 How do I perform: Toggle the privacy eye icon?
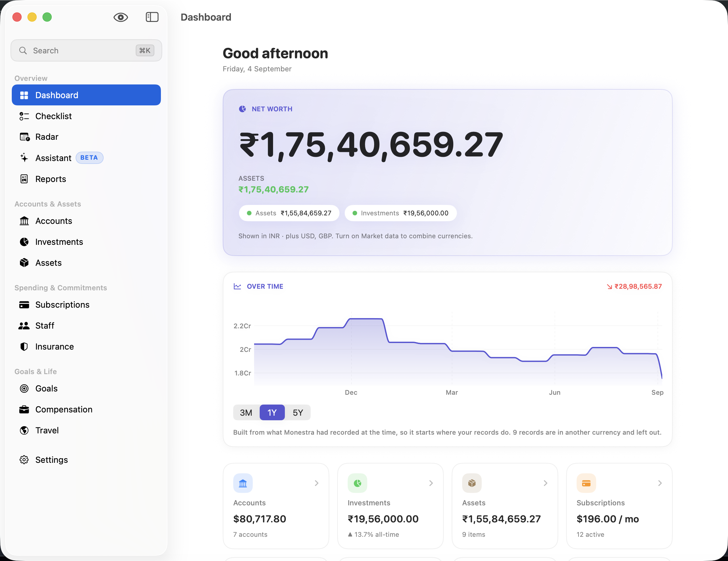(x=121, y=17)
